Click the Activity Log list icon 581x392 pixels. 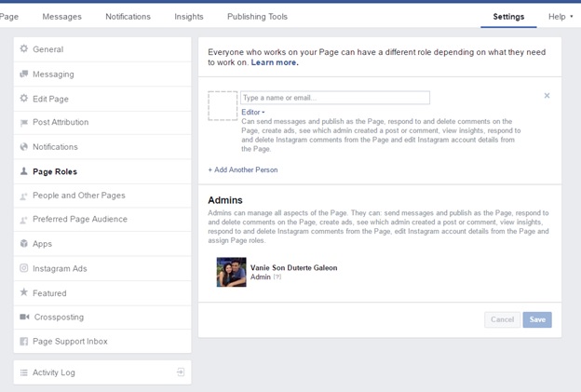[23, 372]
